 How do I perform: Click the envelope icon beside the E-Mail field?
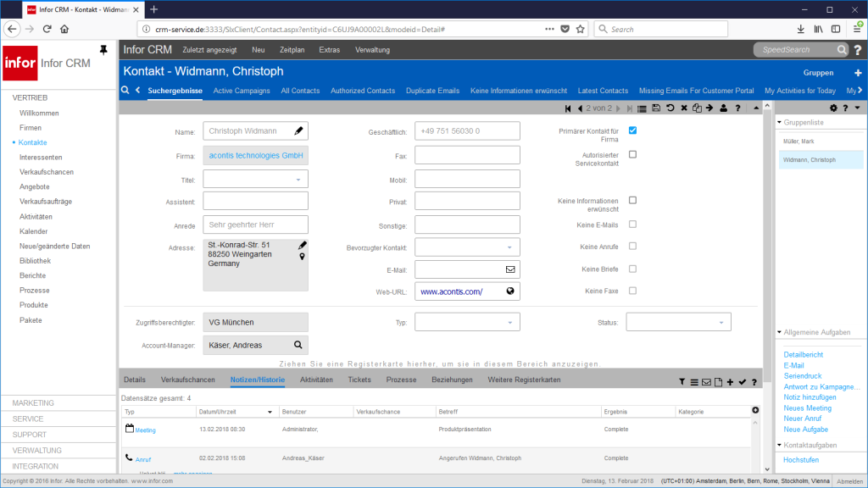(509, 269)
